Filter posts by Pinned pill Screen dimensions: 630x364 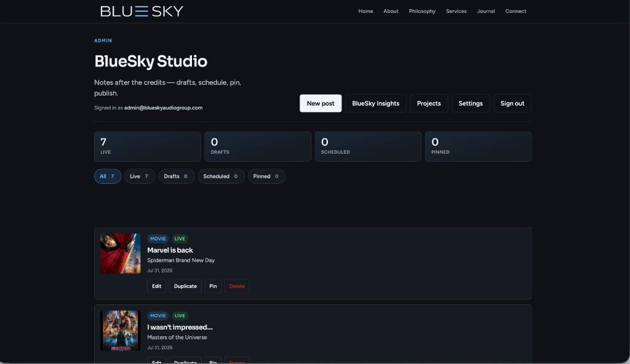point(266,176)
